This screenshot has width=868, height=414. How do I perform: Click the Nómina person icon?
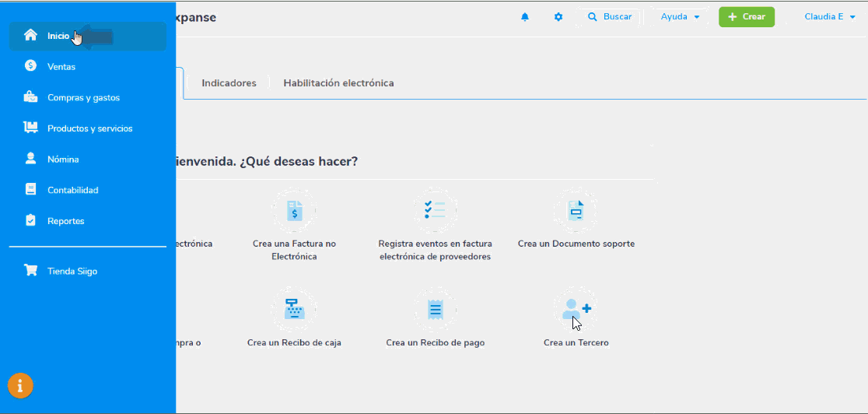30,159
